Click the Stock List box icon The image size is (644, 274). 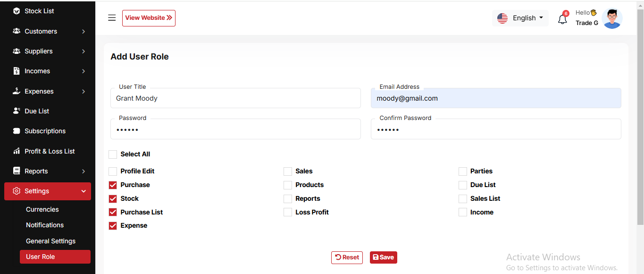pos(17,11)
